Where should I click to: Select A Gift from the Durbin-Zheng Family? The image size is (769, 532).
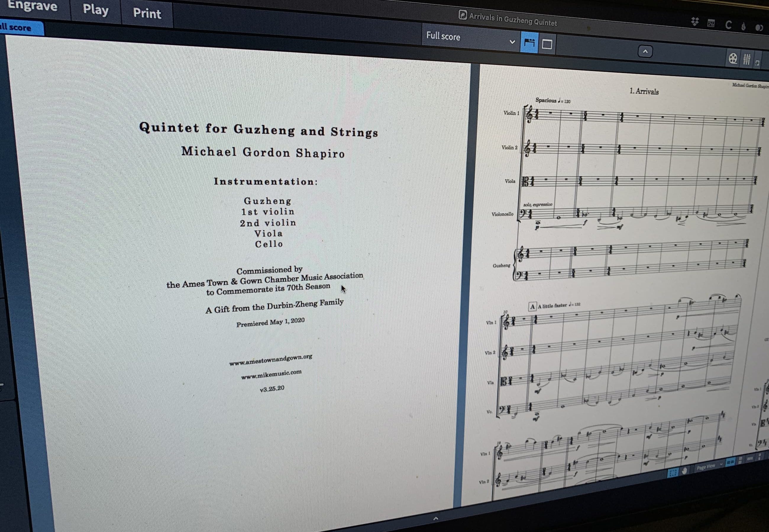tap(274, 306)
